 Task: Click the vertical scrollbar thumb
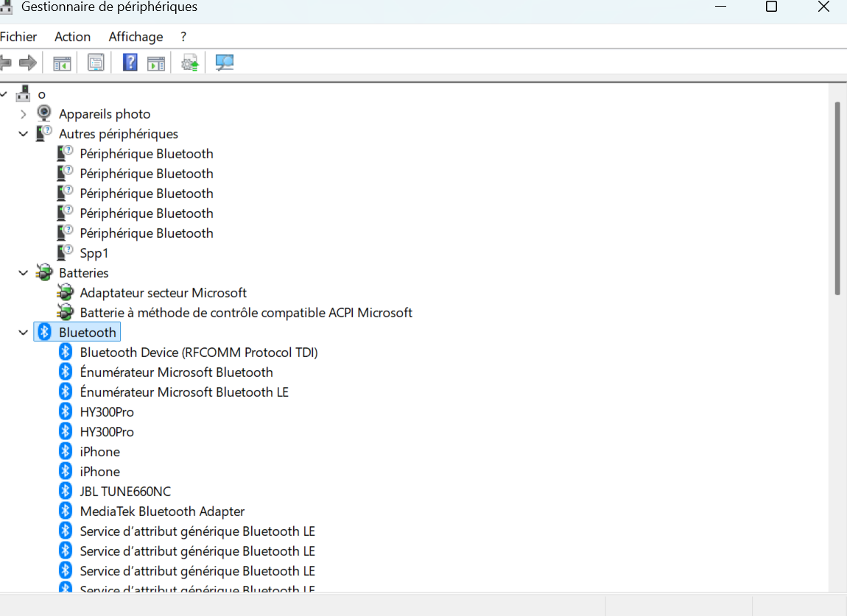pyautogui.click(x=837, y=198)
